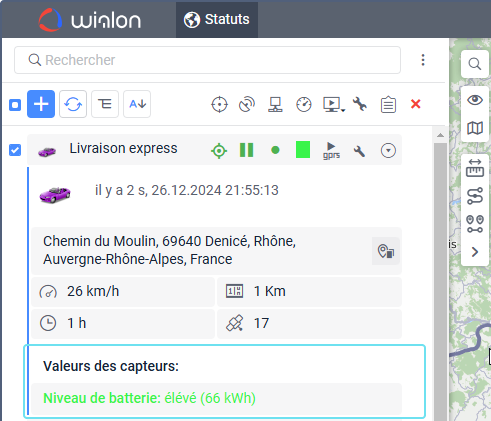Click the green target tracking icon for Livraison express
491x421 pixels.
pos(219,151)
